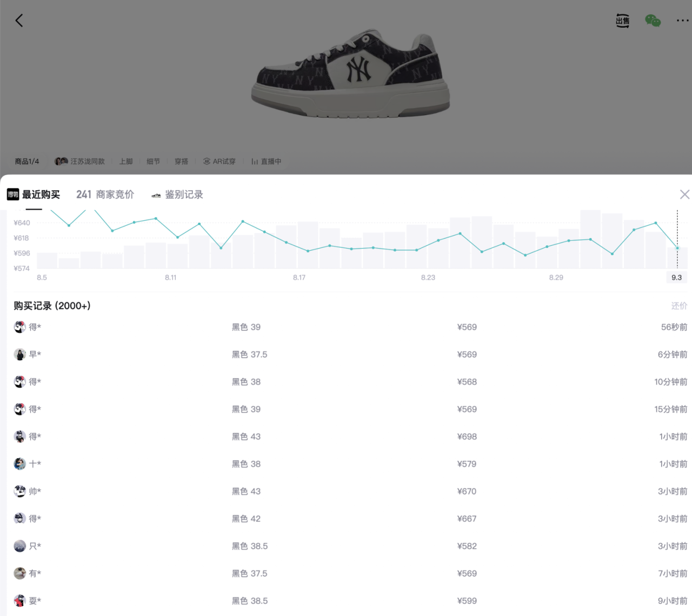Open the sneaker product image
Viewport: 692px width, 616px height.
tap(351, 75)
